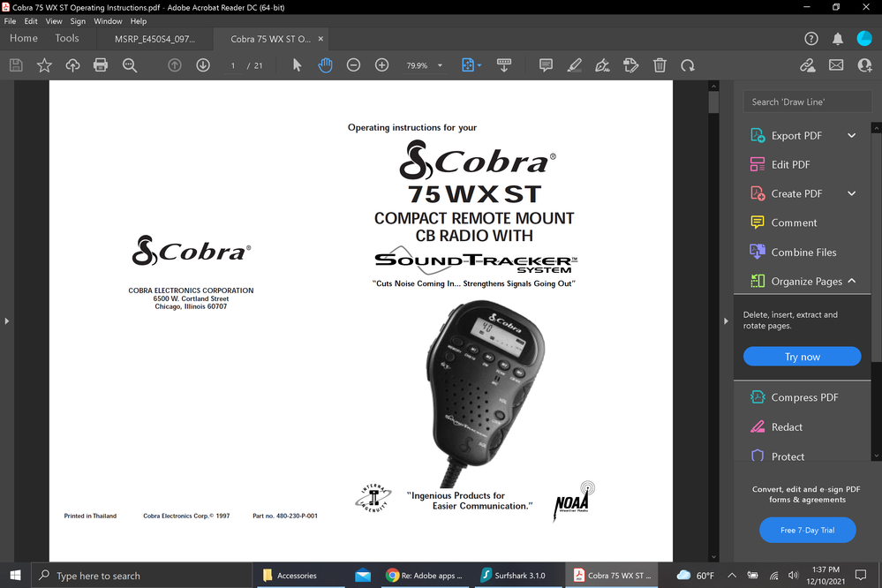882x588 pixels.
Task: Zoom in with the plus icon
Action: [x=382, y=65]
